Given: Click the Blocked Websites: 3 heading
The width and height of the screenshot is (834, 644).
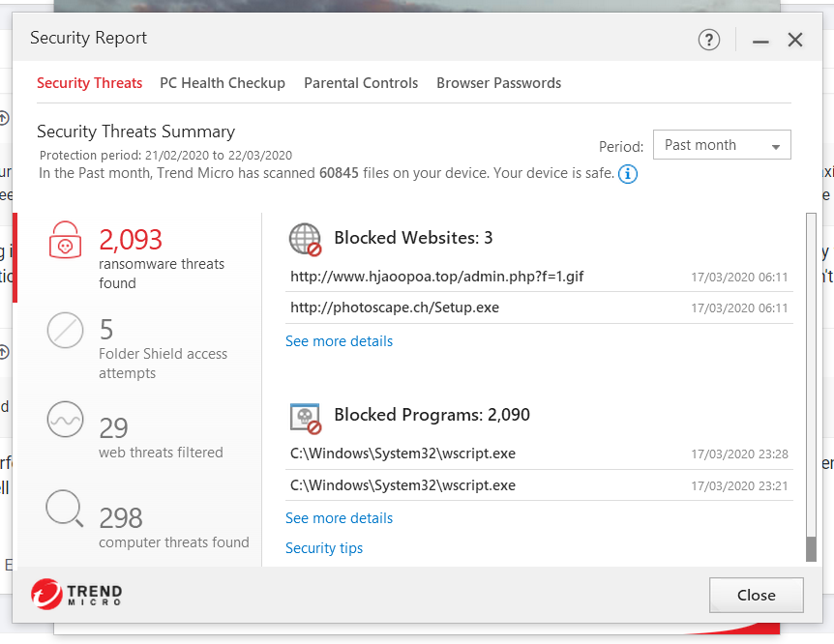Looking at the screenshot, I should click(413, 238).
